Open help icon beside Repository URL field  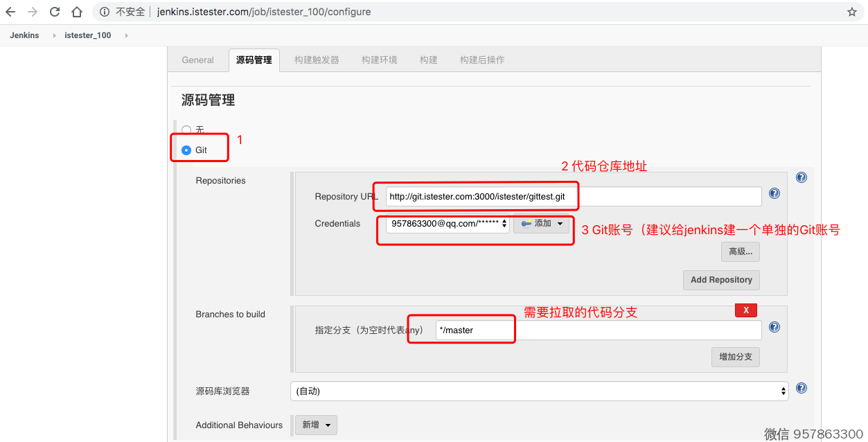click(774, 194)
